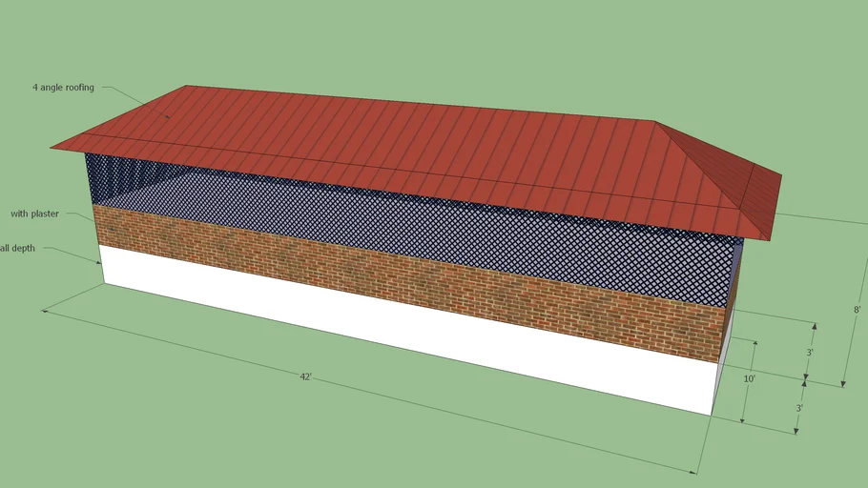Image resolution: width=868 pixels, height=488 pixels.
Task: Select the 10' width dimension label
Action: [749, 379]
